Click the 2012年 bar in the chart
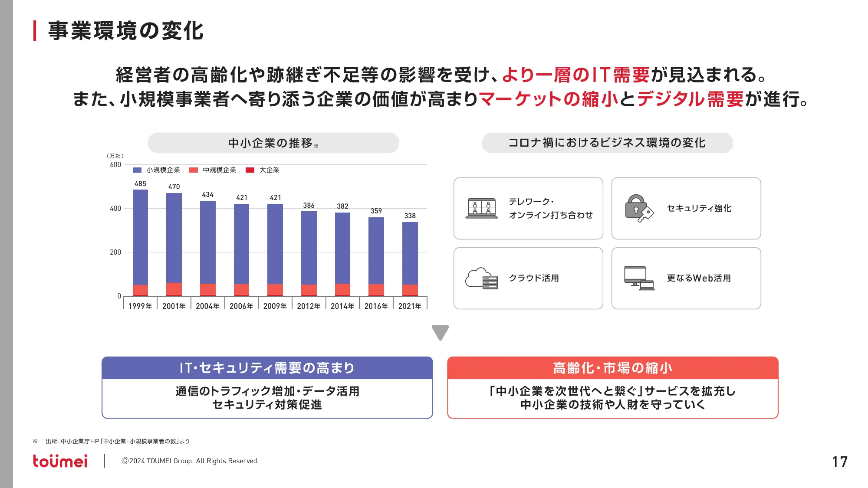 click(309, 254)
